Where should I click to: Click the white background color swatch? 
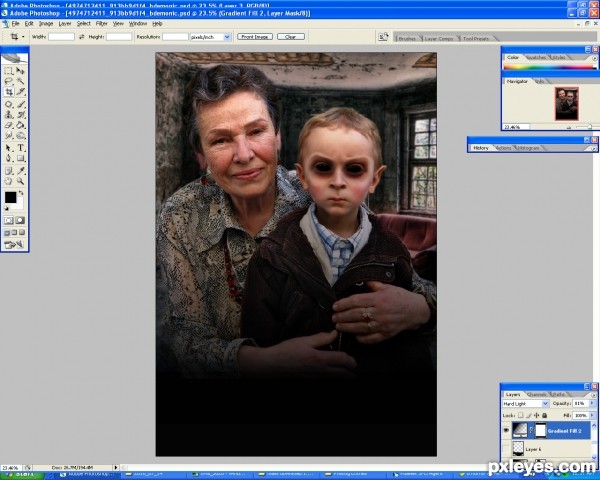pyautogui.click(x=20, y=204)
